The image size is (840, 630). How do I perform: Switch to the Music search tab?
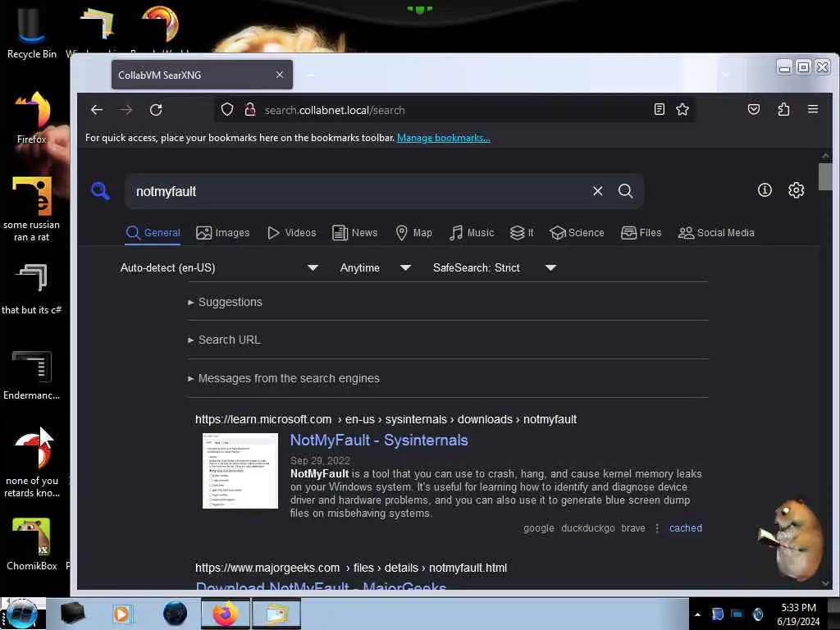[x=472, y=232]
